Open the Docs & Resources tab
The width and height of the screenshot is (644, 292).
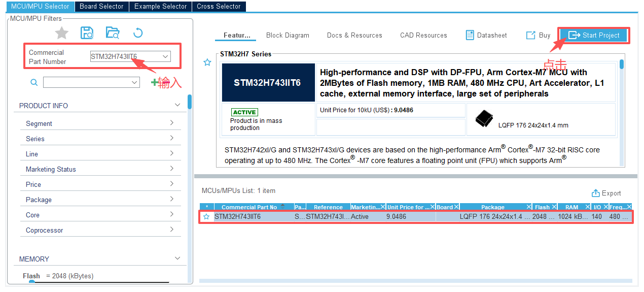(x=354, y=35)
